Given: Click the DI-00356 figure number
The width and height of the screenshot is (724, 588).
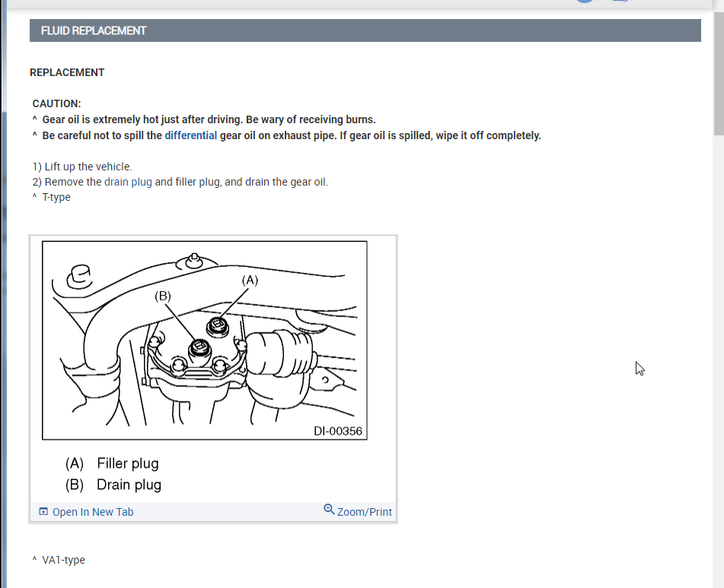Looking at the screenshot, I should coord(337,431).
